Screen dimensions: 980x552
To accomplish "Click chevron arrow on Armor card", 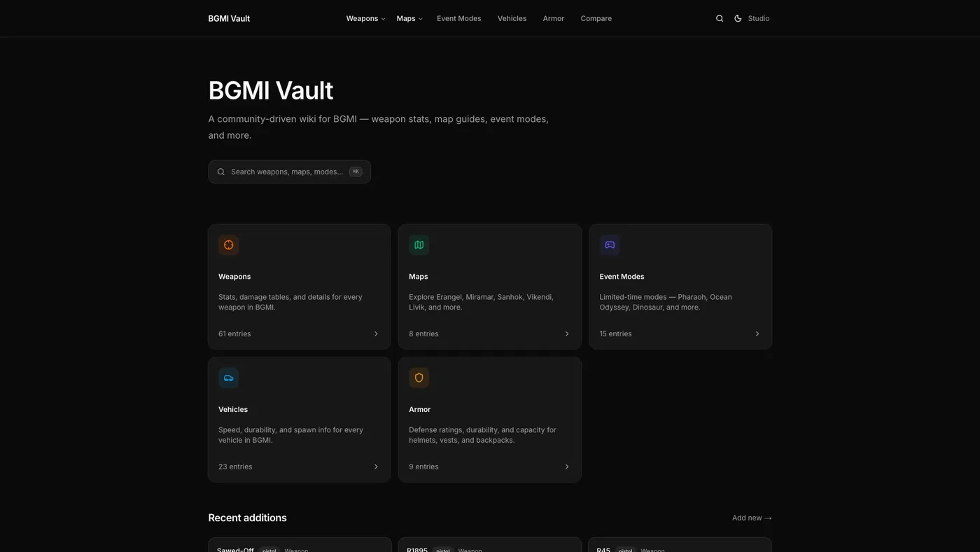I will pos(567,467).
